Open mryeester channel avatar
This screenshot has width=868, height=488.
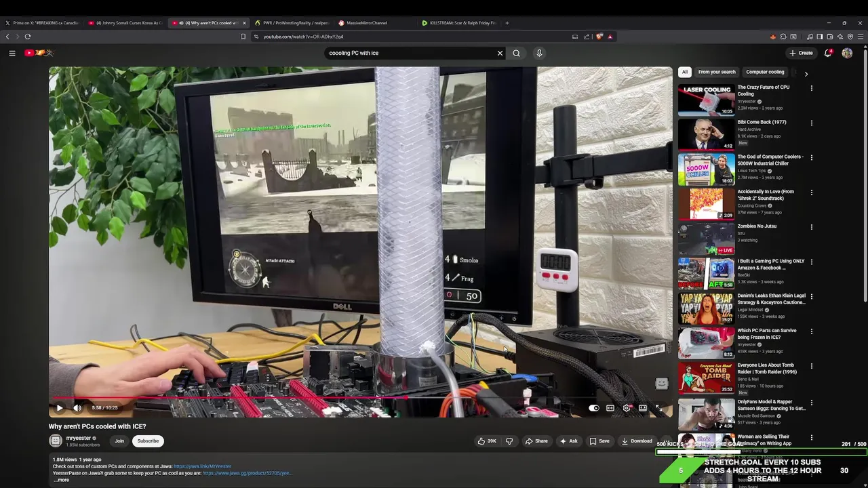tap(56, 441)
